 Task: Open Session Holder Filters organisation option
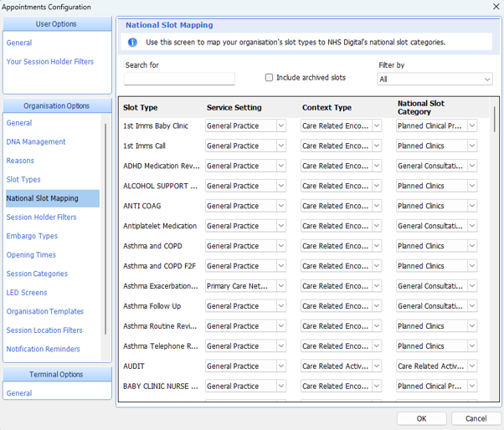(42, 218)
